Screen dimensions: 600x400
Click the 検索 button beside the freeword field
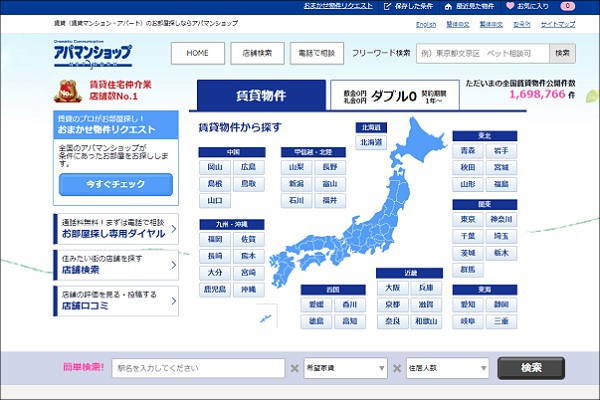tap(562, 53)
